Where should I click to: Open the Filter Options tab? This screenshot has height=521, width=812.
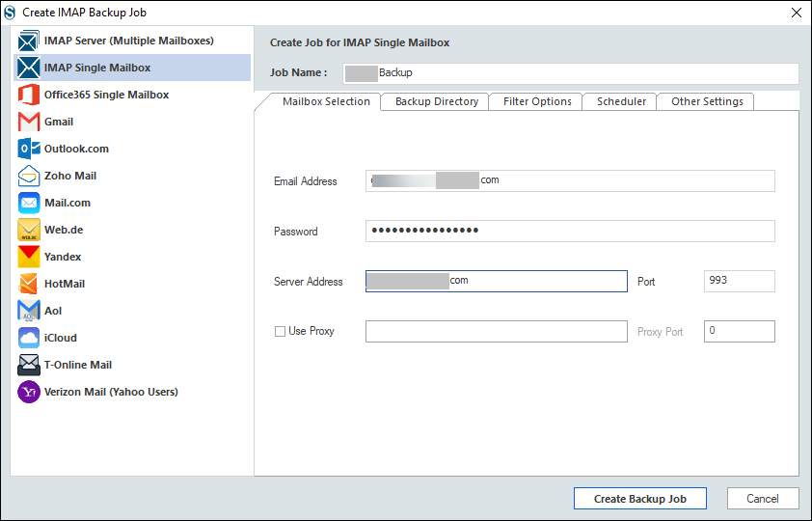coord(537,101)
